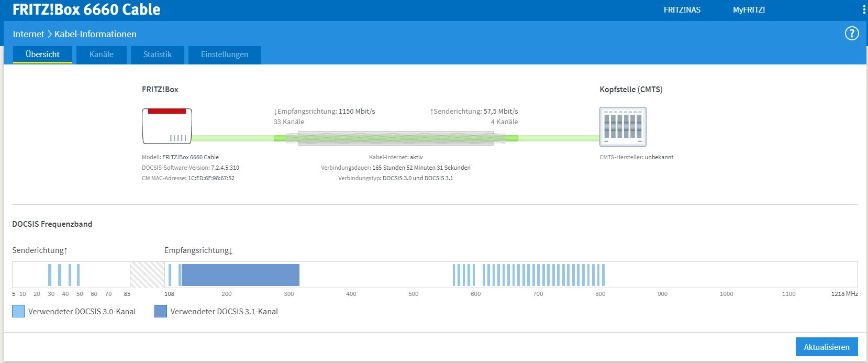Click Kabel-Internet: aktiv status
868x363 pixels.
point(396,157)
